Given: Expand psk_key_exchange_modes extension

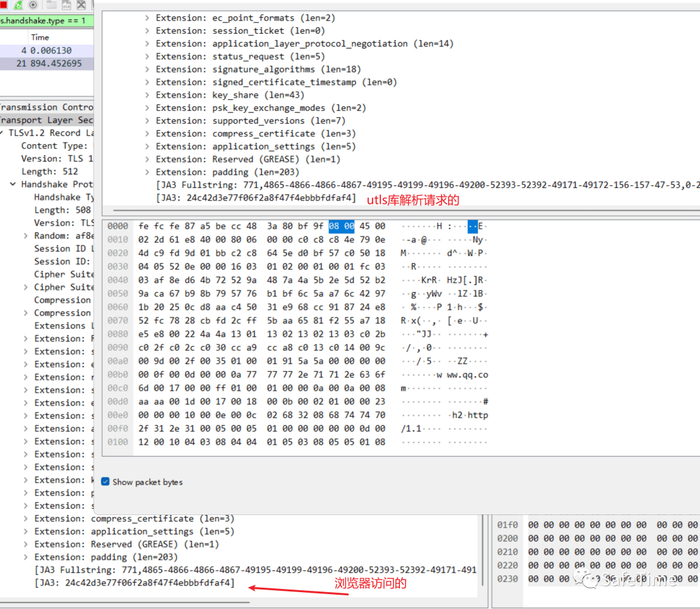Looking at the screenshot, I should pos(147,108).
